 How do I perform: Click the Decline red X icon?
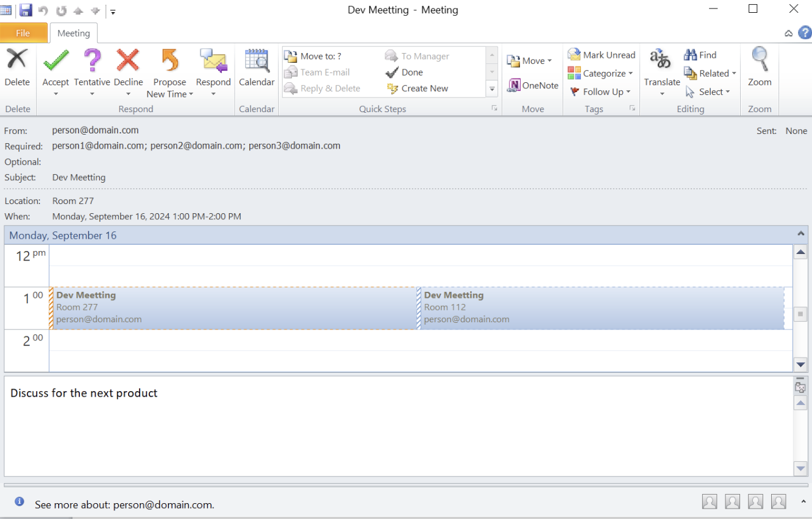pyautogui.click(x=128, y=61)
